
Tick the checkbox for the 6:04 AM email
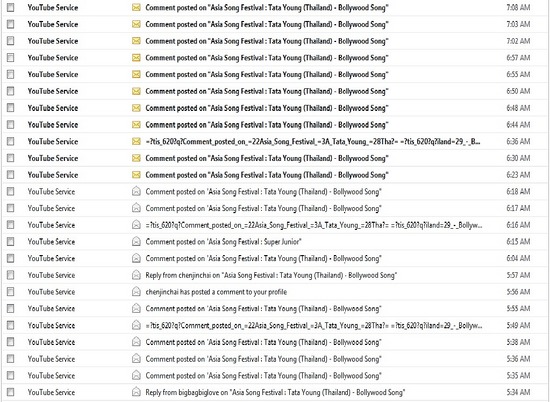(11, 258)
